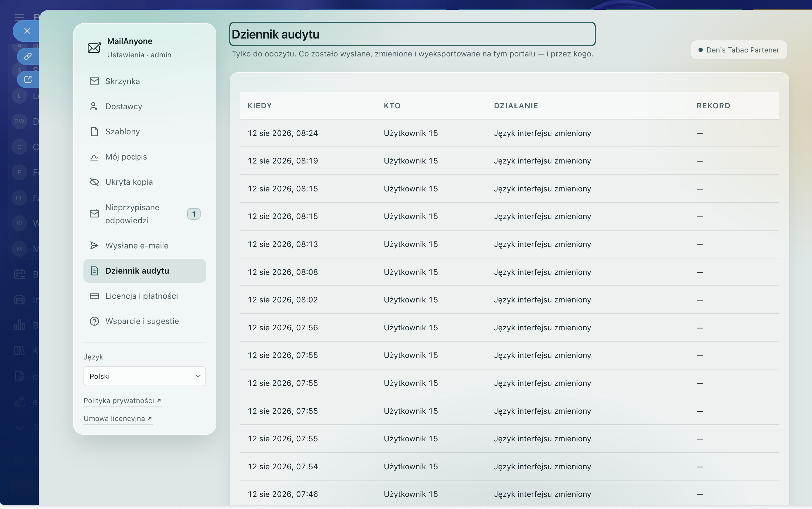Viewport: 812px width, 509px height.
Task: Click the bar chart icon in background sidebar
Action: pos(19,325)
